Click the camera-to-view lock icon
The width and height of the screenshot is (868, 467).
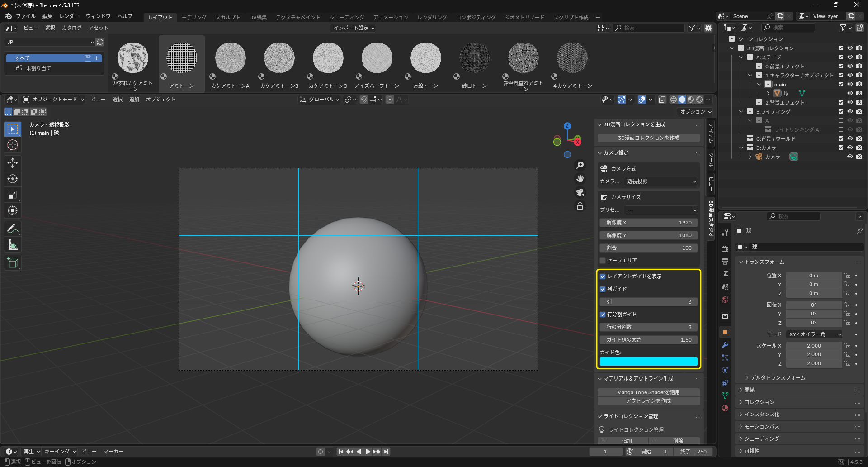tap(580, 206)
